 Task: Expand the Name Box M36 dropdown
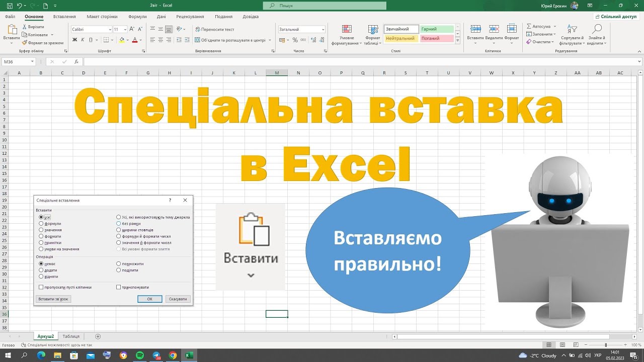[x=32, y=62]
